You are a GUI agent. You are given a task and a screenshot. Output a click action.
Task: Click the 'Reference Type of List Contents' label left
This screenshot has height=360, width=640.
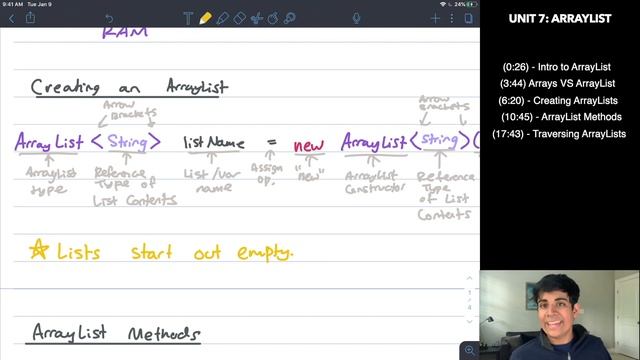tap(134, 186)
